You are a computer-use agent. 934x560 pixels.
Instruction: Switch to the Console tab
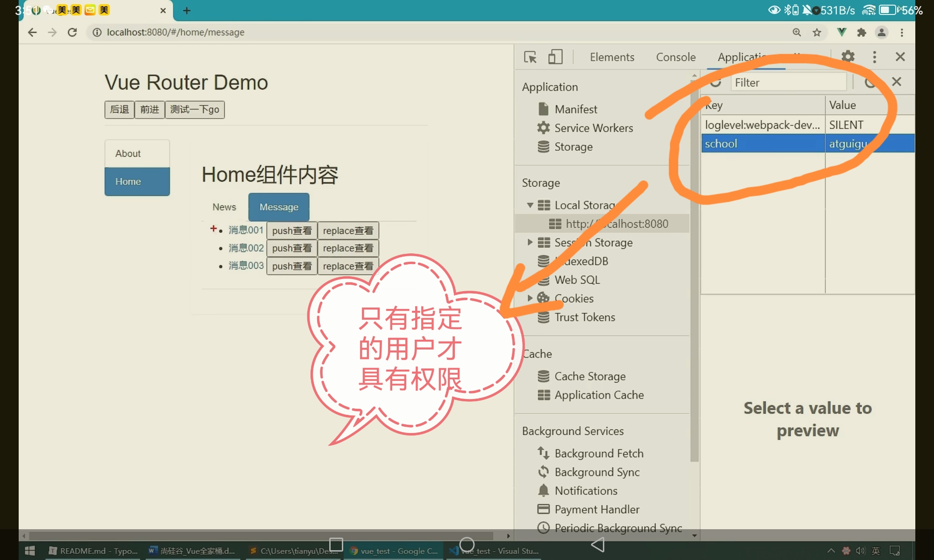(675, 57)
